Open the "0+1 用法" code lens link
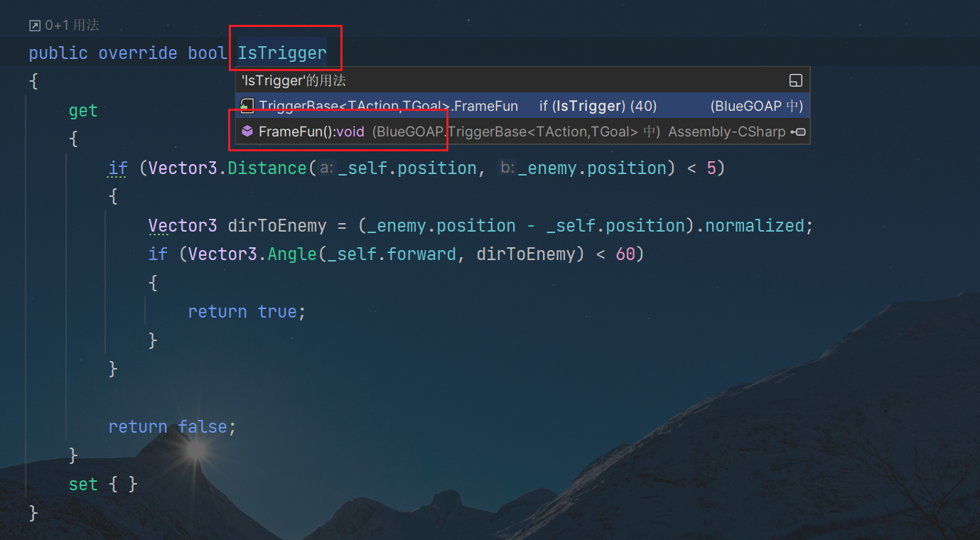Image resolution: width=980 pixels, height=540 pixels. coord(72,26)
